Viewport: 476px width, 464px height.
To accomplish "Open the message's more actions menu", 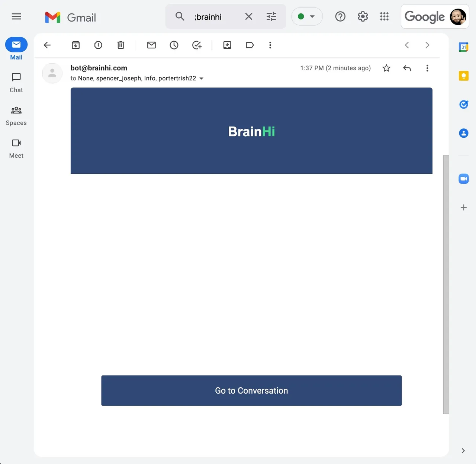I will pyautogui.click(x=427, y=68).
